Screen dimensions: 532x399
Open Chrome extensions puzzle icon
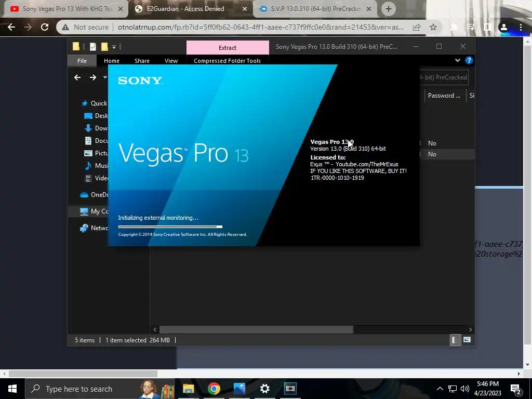tap(454, 27)
